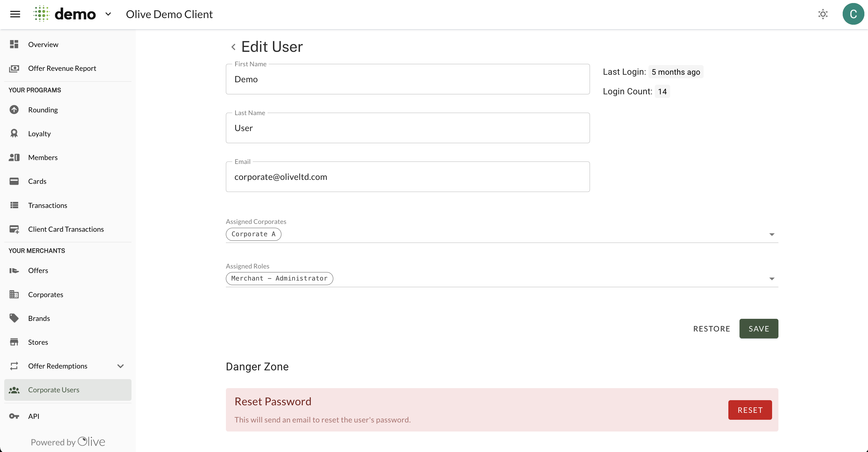Image resolution: width=868 pixels, height=452 pixels.
Task: Click the API key icon
Action: point(14,416)
